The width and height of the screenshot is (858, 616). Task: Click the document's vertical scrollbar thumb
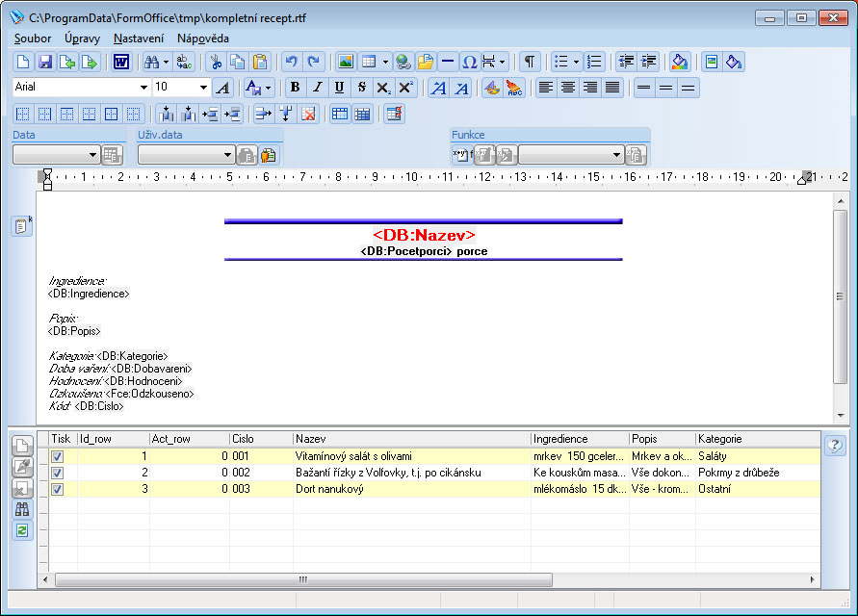point(840,296)
